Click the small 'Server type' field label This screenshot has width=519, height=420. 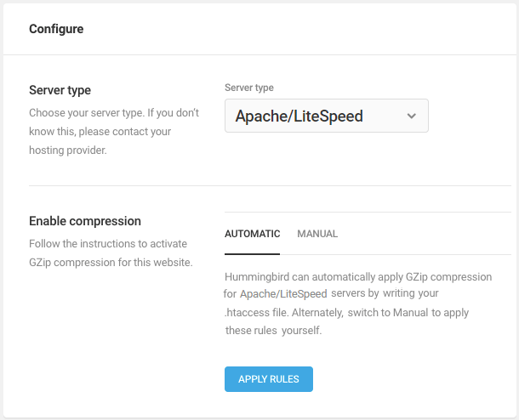249,88
